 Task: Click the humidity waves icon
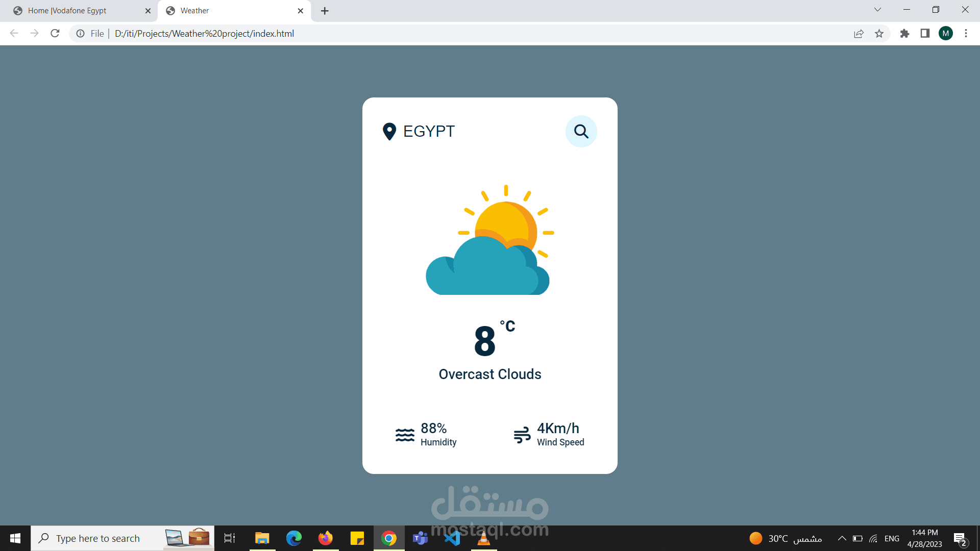(405, 435)
